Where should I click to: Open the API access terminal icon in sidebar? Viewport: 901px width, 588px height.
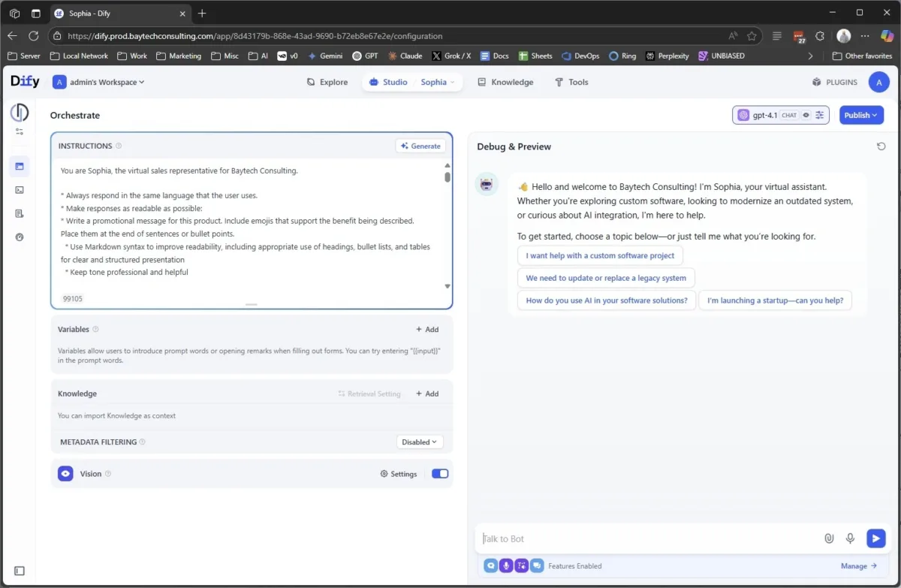point(20,190)
